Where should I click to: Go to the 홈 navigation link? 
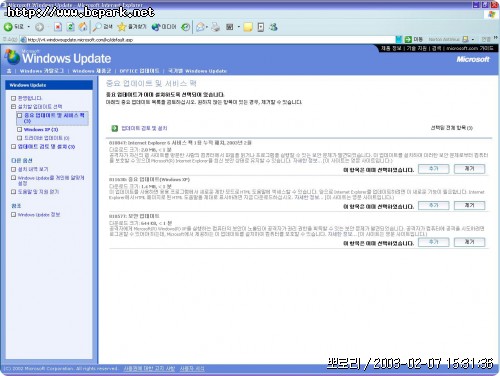point(9,71)
